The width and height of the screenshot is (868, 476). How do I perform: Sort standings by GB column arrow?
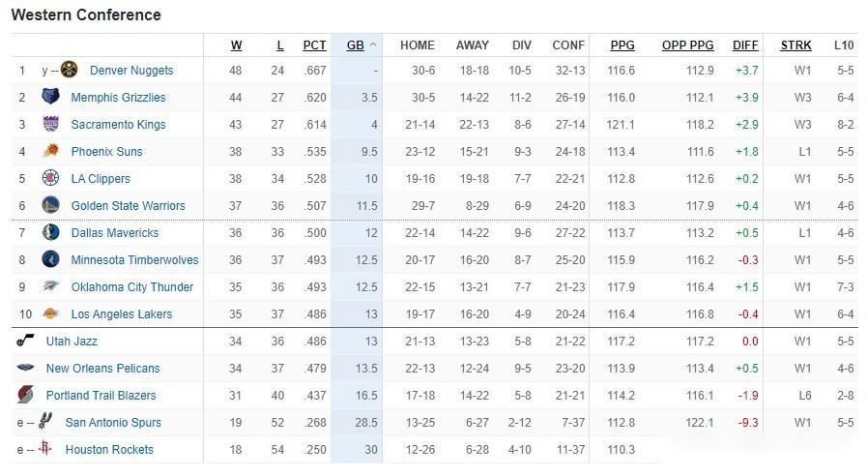373,45
